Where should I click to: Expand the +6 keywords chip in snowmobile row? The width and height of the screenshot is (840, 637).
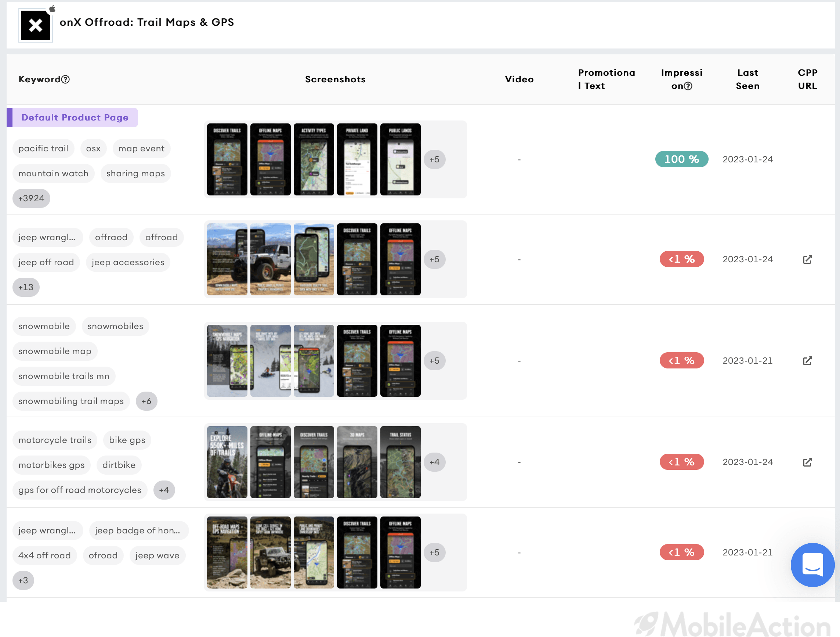146,401
